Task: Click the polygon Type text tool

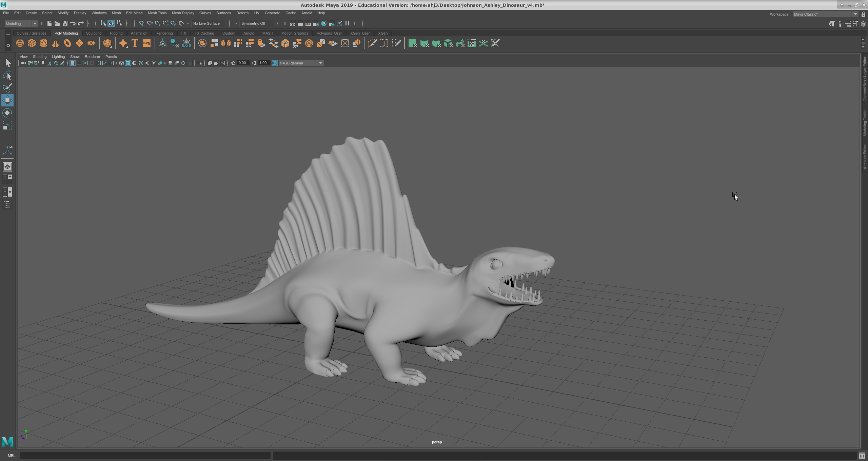Action: 135,43
